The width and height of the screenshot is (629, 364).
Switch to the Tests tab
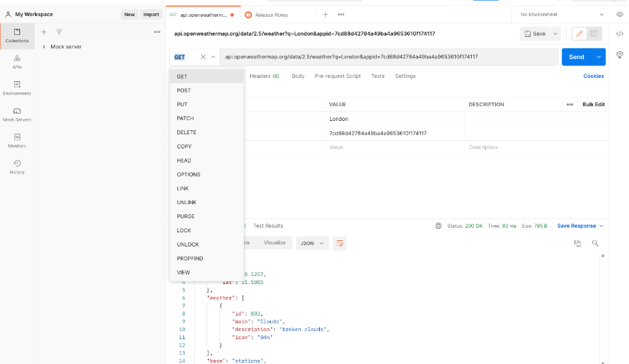(378, 76)
